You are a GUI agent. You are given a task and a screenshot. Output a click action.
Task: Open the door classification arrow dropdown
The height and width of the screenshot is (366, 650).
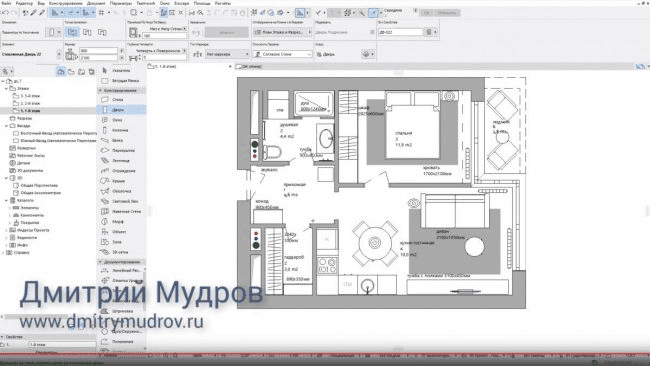[x=368, y=54]
